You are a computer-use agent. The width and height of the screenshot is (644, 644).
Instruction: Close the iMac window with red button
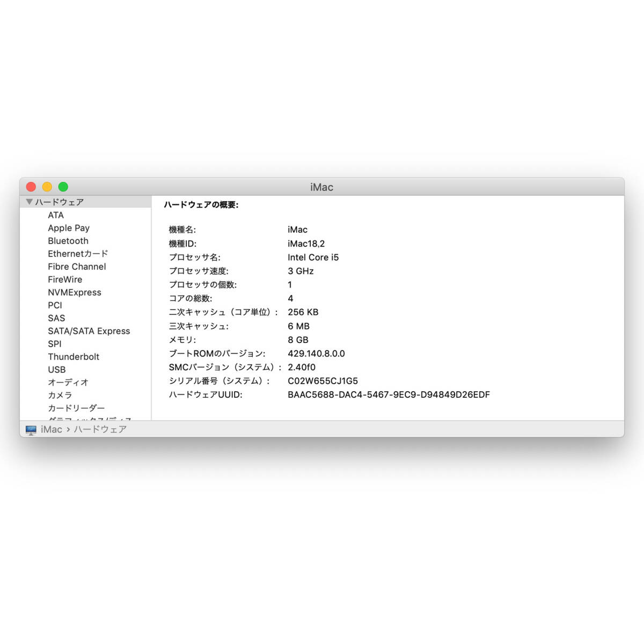pos(31,187)
